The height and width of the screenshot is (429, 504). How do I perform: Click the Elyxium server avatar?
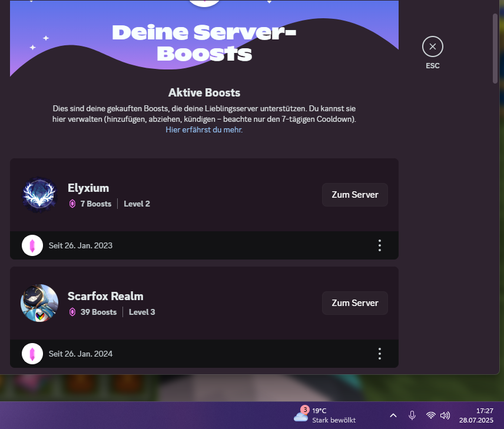tap(39, 195)
